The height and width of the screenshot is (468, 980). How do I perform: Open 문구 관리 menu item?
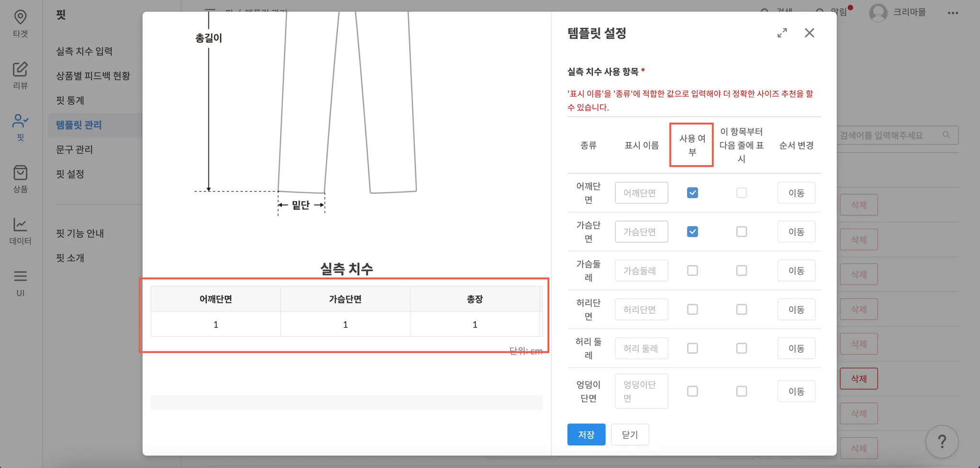pos(74,149)
